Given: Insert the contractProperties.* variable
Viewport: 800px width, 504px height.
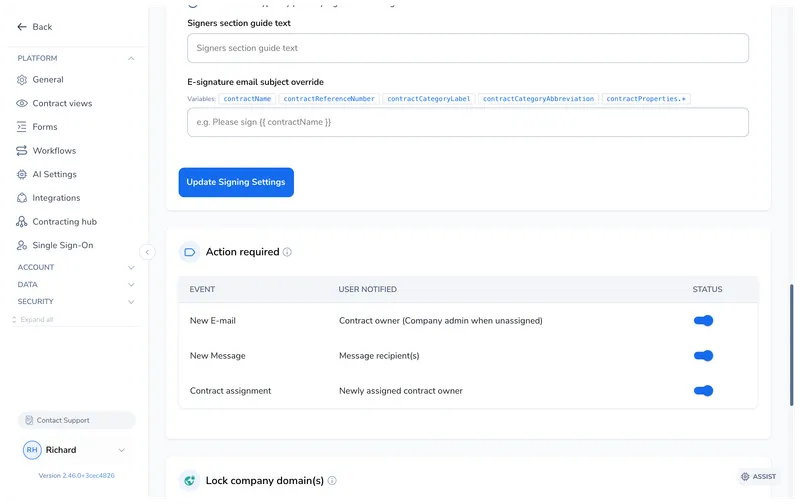Looking at the screenshot, I should 646,99.
